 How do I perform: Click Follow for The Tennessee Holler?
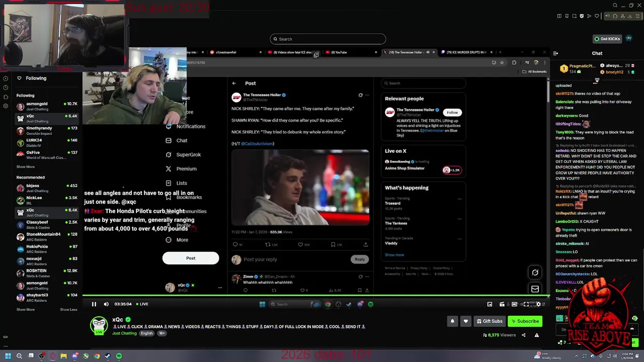point(452,112)
